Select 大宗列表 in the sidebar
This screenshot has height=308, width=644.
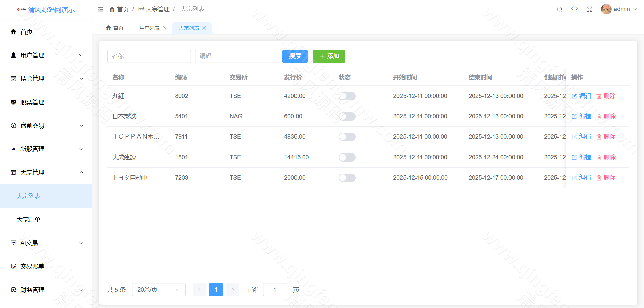(x=46, y=196)
